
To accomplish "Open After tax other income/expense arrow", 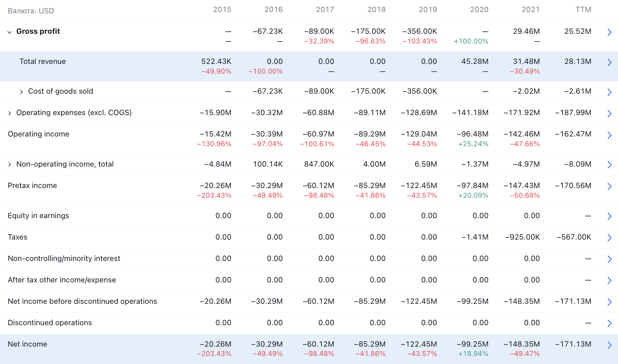I will pyautogui.click(x=609, y=280).
